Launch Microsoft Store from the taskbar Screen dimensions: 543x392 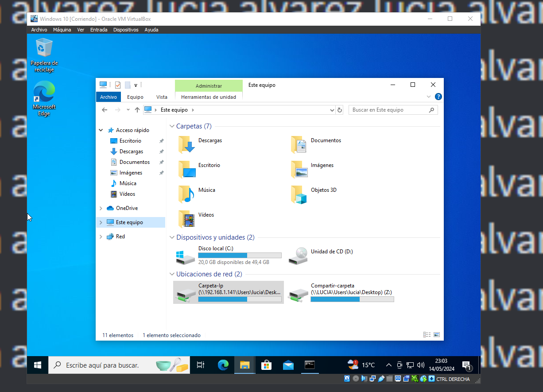click(x=266, y=365)
